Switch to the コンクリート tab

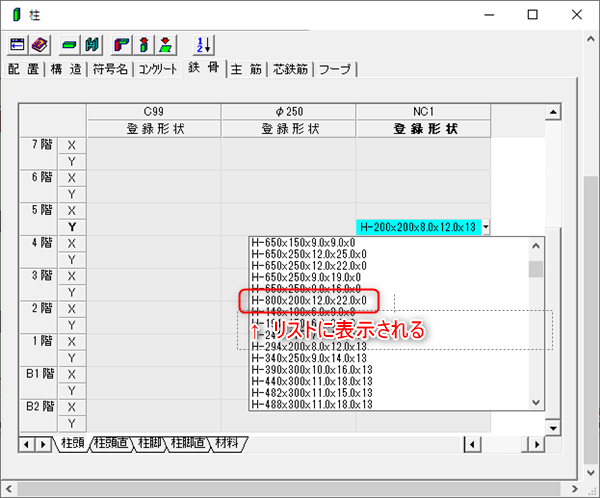tap(157, 69)
